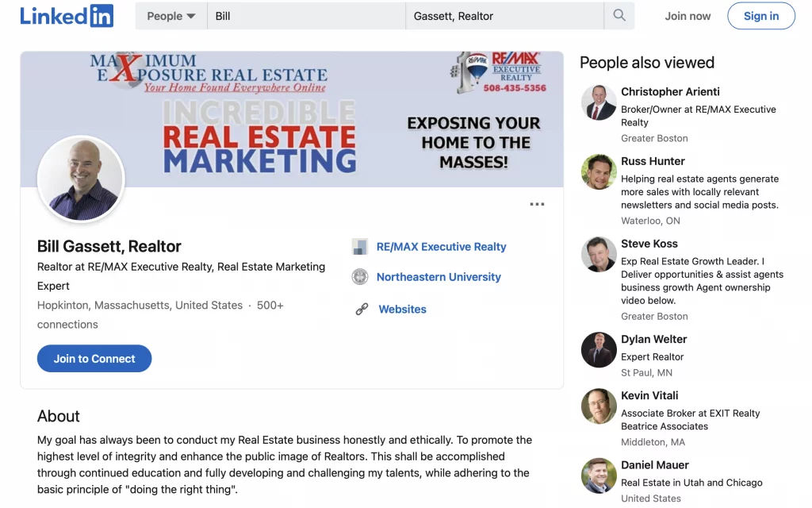Viewport: 812px width, 508px height.
Task: Click the chain link icon beside Websites
Action: point(362,310)
